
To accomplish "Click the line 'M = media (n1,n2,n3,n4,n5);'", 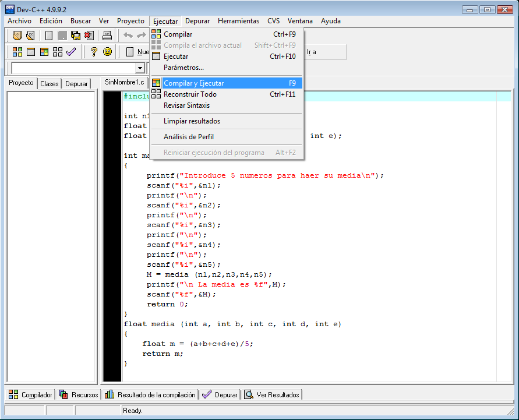I will [x=209, y=274].
